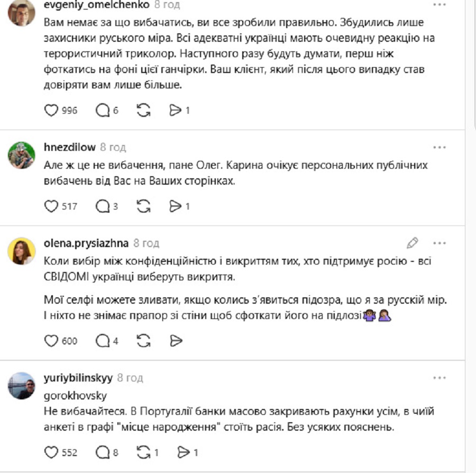Open hnezdilow's profile link
This screenshot has height=473, width=476.
click(70, 147)
